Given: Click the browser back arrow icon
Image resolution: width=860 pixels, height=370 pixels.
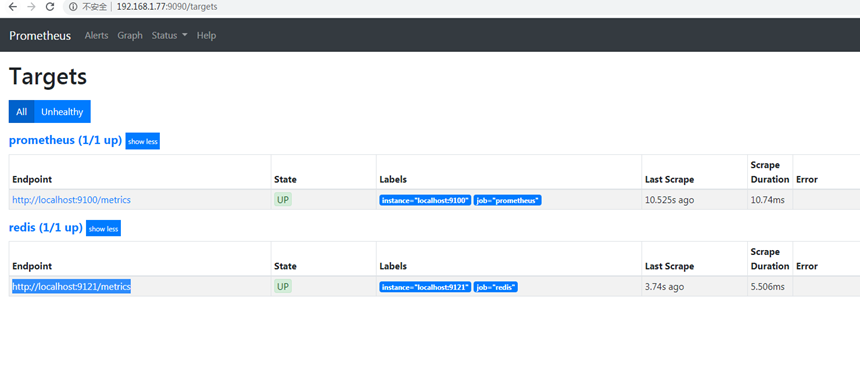Looking at the screenshot, I should click(x=13, y=7).
